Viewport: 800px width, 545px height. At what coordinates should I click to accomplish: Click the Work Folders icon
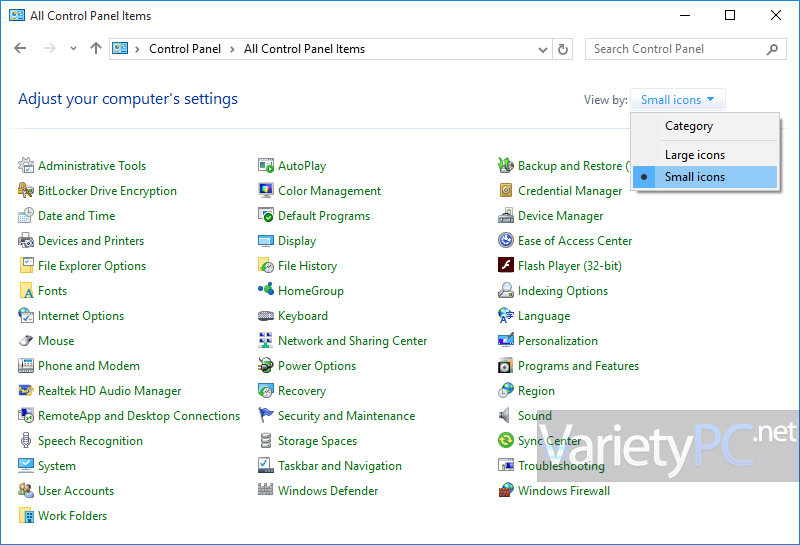point(26,515)
